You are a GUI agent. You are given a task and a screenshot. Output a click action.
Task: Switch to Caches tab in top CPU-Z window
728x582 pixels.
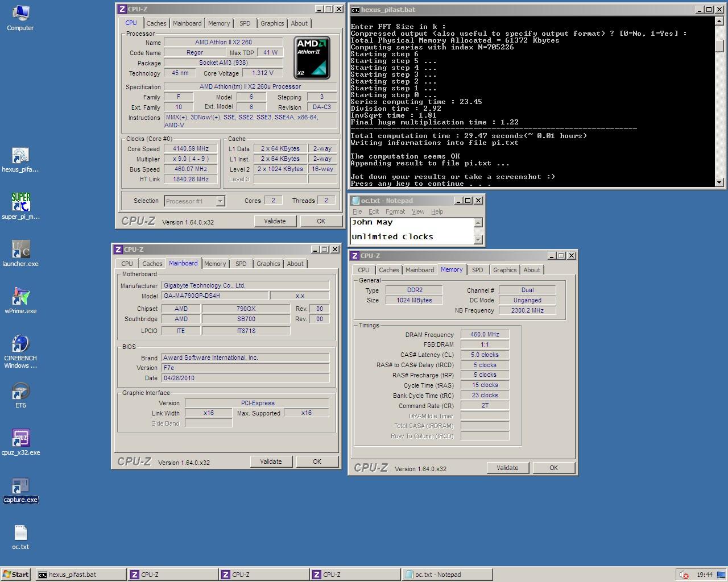pyautogui.click(x=156, y=23)
